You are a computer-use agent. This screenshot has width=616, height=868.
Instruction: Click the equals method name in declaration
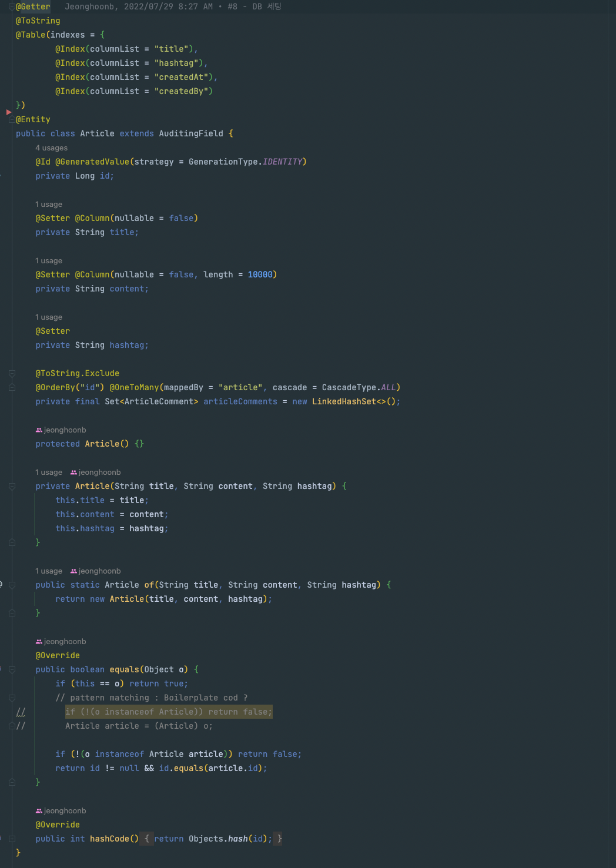click(125, 670)
